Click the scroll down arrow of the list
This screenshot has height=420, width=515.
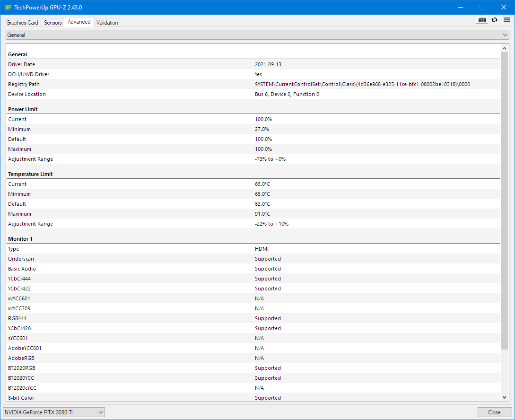[x=505, y=397]
